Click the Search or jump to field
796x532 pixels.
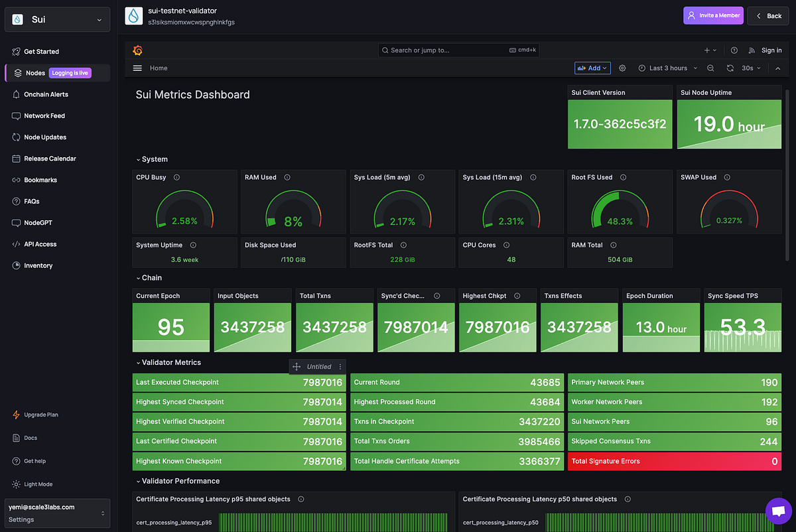(458, 50)
